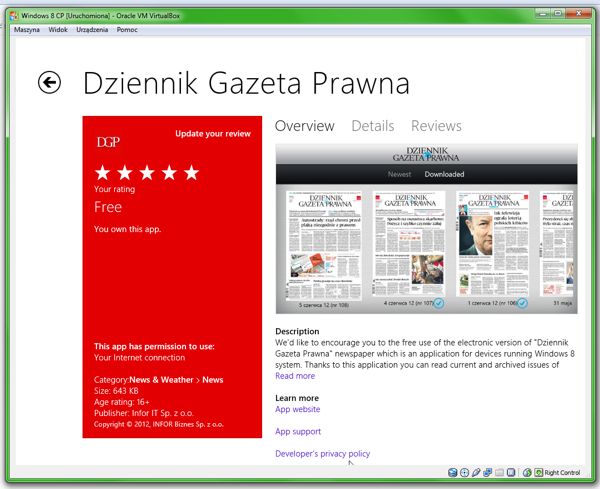Switch to the Overview tab

tap(305, 126)
